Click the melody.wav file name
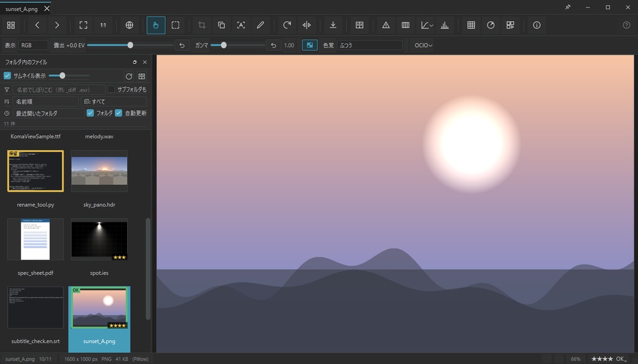Viewport: 638px width, 364px height. point(99,136)
